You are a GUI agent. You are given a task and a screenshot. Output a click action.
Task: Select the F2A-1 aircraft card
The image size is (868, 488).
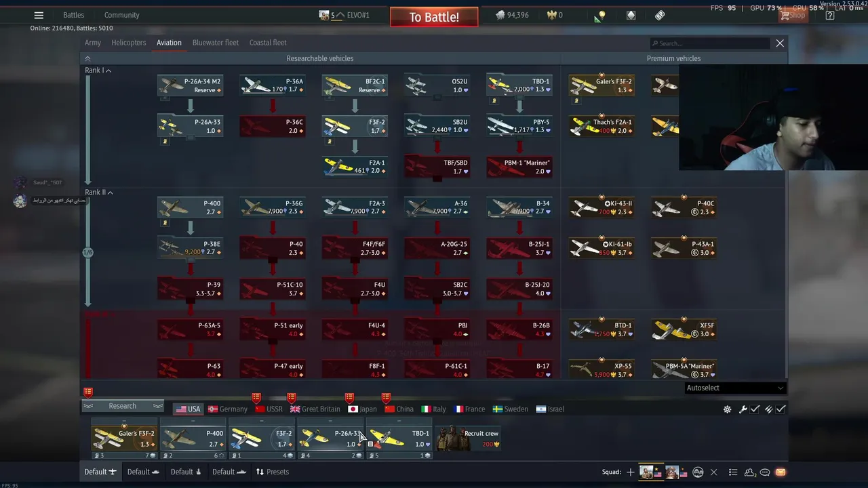click(355, 167)
